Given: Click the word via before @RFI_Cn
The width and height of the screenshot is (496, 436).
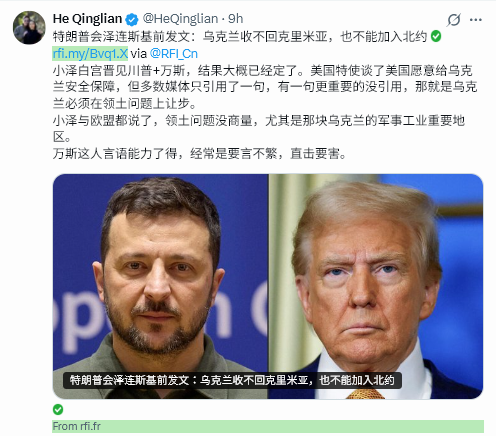Looking at the screenshot, I should 139,54.
